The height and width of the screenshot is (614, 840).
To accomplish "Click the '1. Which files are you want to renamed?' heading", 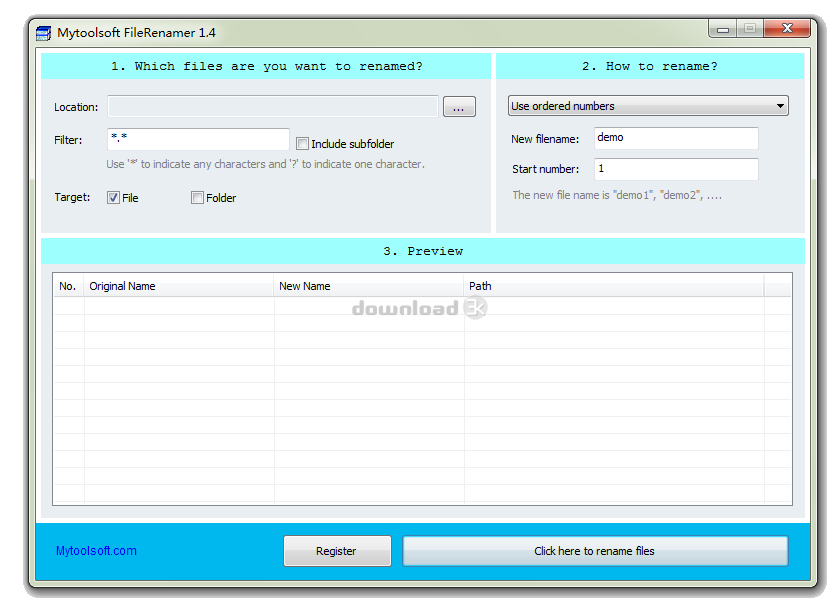I will [x=266, y=66].
